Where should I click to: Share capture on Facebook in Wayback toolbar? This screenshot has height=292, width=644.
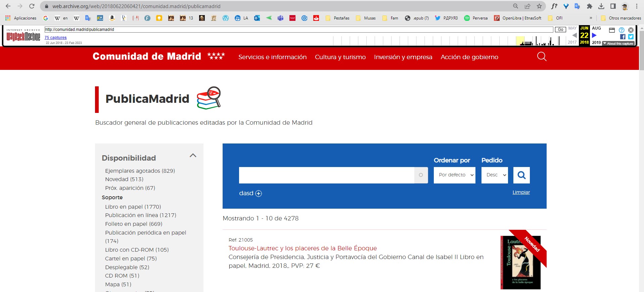click(623, 37)
